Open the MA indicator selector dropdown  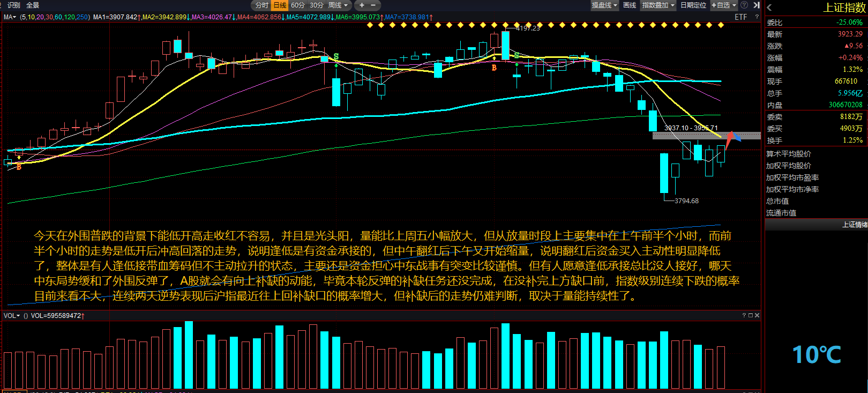tap(10, 17)
